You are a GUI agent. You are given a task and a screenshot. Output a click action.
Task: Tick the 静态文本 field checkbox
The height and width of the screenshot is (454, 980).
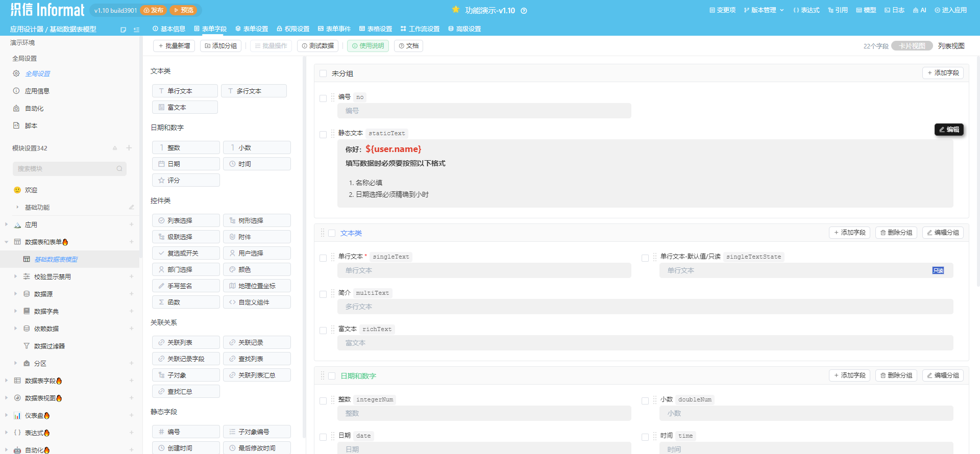click(x=323, y=135)
